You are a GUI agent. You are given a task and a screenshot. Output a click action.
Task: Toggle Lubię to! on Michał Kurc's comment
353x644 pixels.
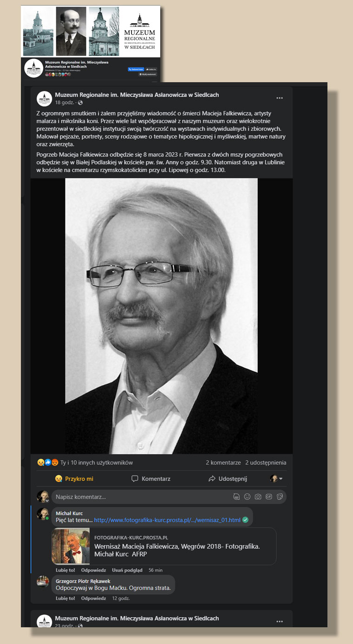click(x=65, y=570)
